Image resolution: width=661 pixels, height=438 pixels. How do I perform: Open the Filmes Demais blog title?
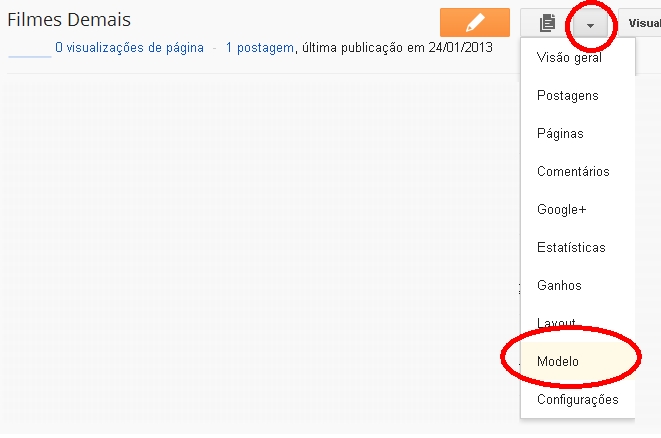(x=69, y=19)
